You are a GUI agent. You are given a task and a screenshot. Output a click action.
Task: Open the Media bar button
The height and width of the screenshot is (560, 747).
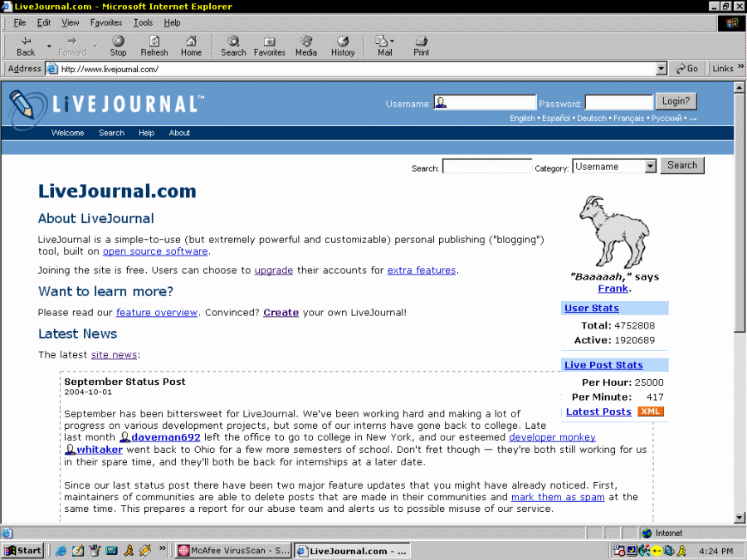[305, 46]
